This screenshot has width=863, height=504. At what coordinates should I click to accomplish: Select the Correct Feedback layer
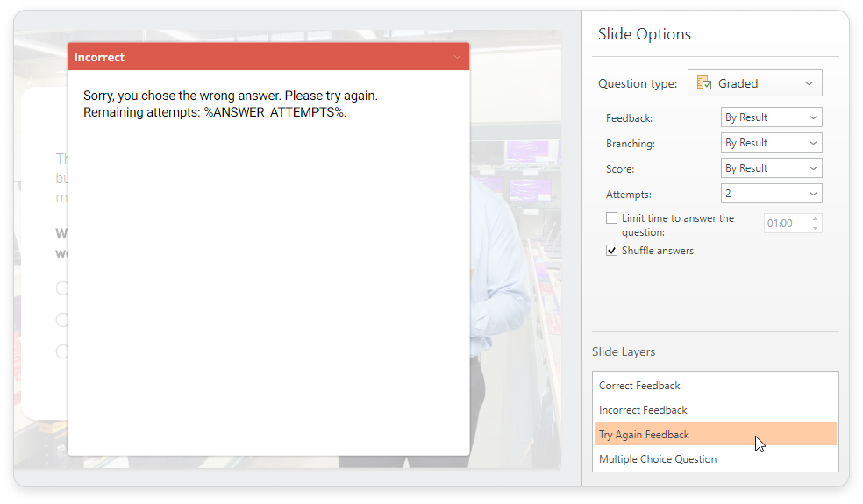click(x=639, y=386)
